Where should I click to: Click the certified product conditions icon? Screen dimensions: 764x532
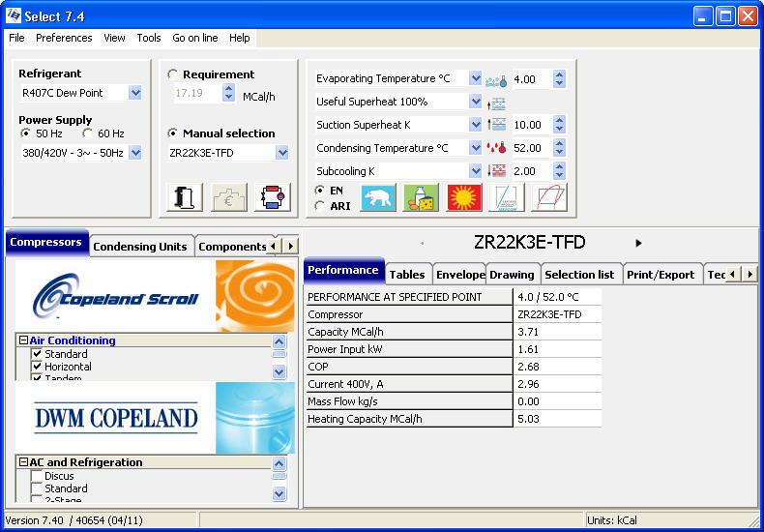tap(507, 197)
